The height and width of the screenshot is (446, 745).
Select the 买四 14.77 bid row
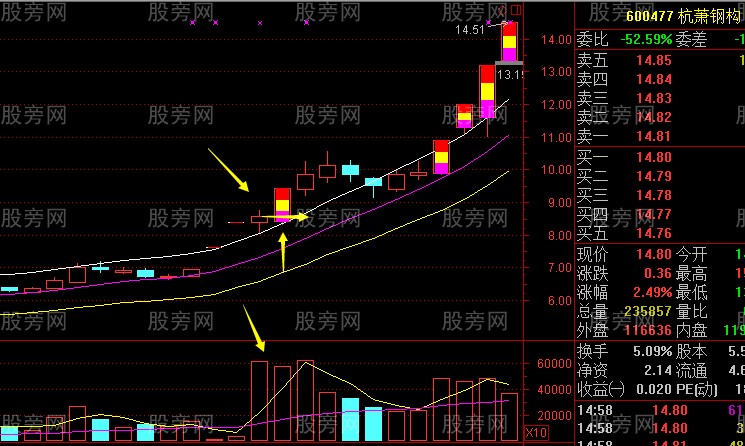pyautogui.click(x=660, y=214)
